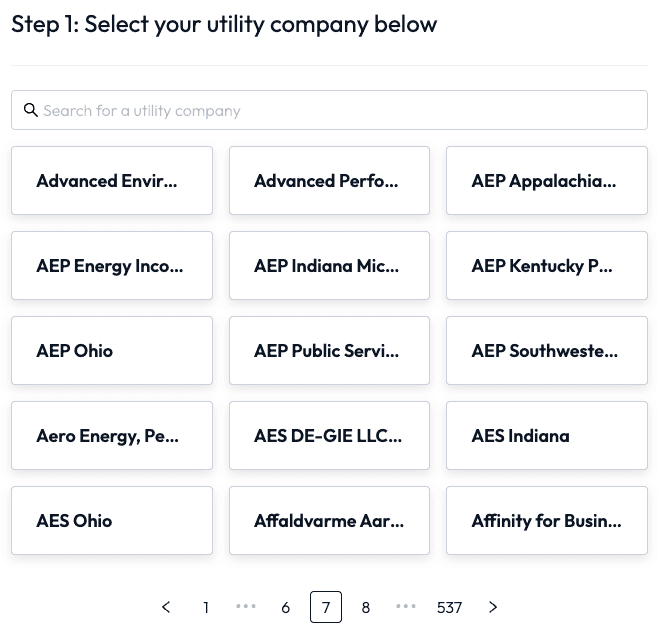Choose AEP Appalachia... utility
The width and height of the screenshot is (660, 637).
(x=547, y=181)
